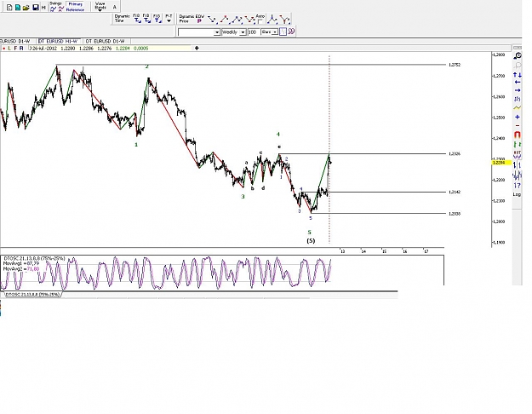The width and height of the screenshot is (532, 414).
Task: Click the Dynamic Price label
Action: 187,19
